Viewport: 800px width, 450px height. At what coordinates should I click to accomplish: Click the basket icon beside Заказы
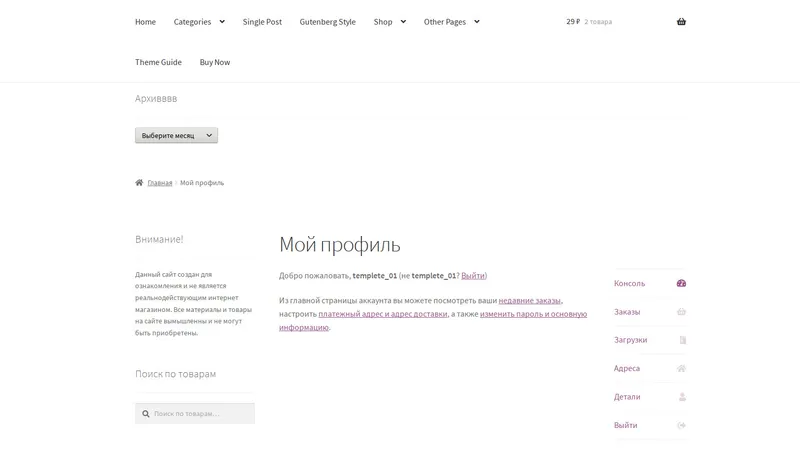click(x=681, y=312)
